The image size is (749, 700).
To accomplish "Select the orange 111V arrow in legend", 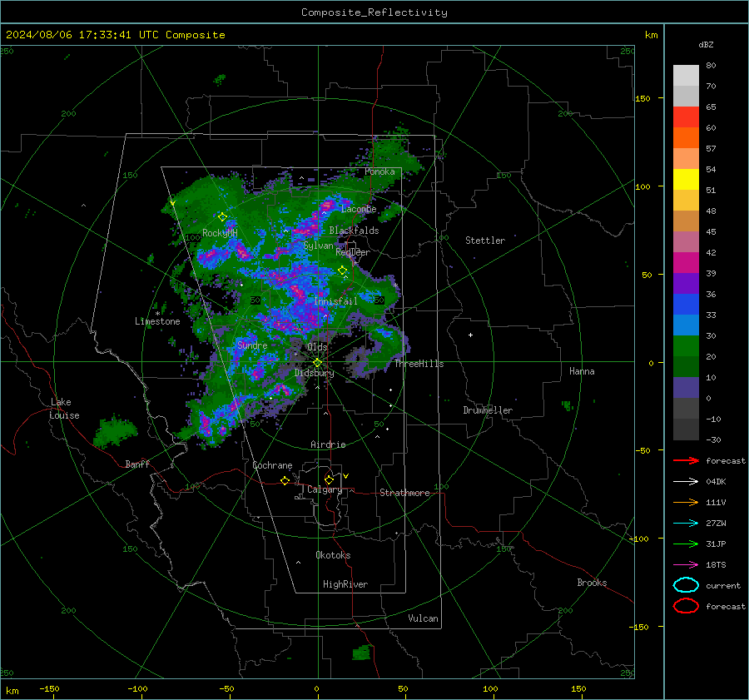I will pyautogui.click(x=686, y=502).
